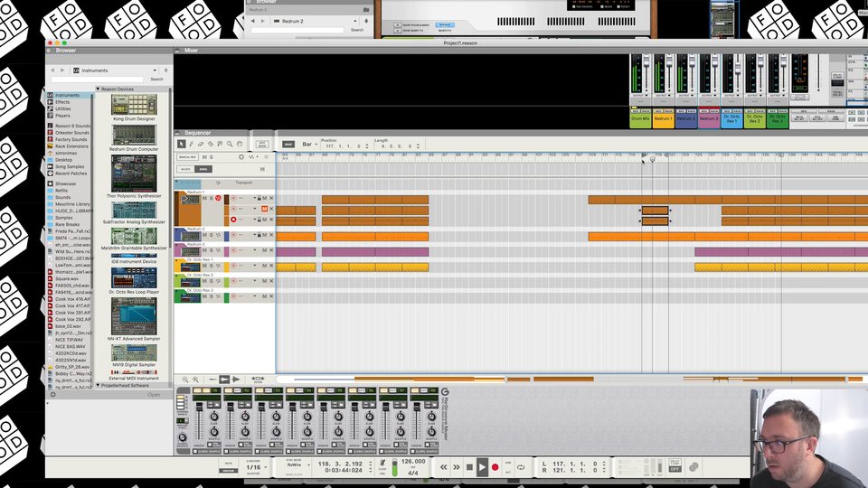Image resolution: width=868 pixels, height=488 pixels.
Task: Open groove dropdown on Dr. Octo Rex 1 lane
Action: pos(255,266)
